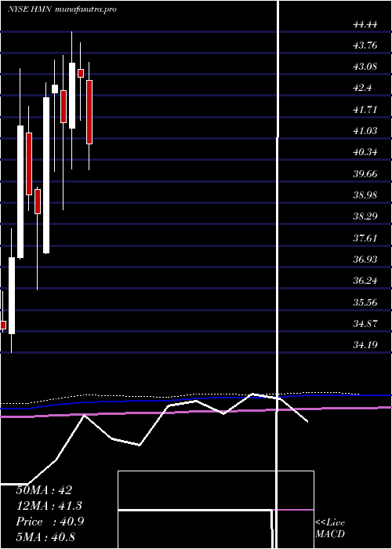Viewport: 392px width, 549px height.
Task: Select the small red candle near 43.08
Action: pyautogui.click(x=81, y=73)
